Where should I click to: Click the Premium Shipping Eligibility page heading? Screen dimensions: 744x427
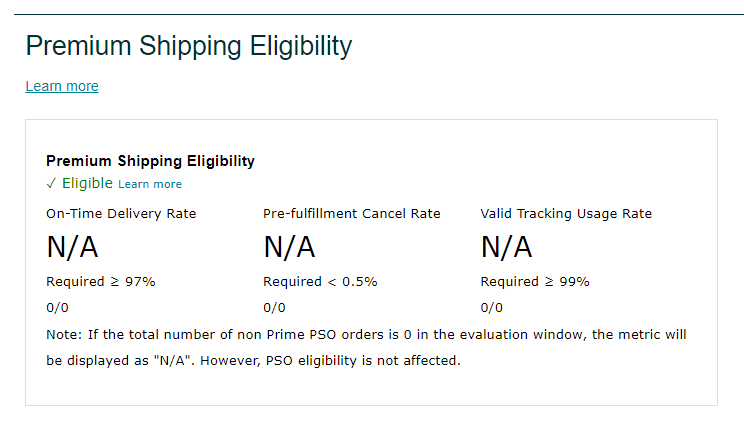coord(189,46)
